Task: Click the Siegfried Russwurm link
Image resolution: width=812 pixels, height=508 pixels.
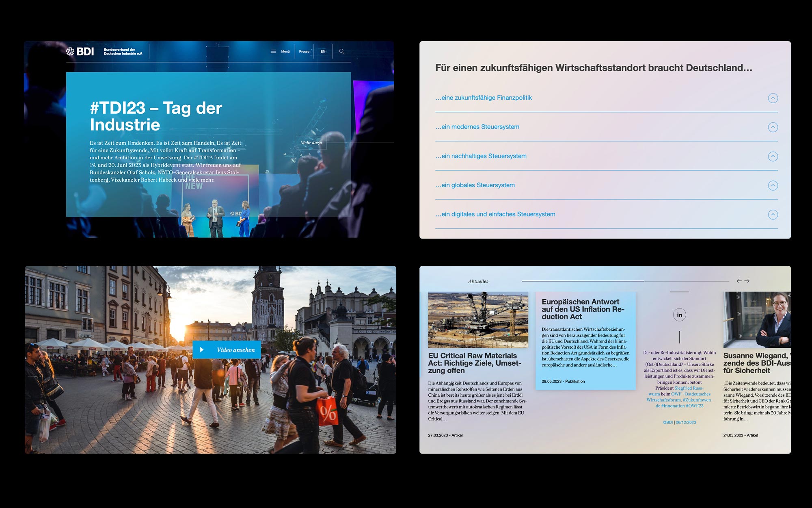Action: [x=689, y=388]
